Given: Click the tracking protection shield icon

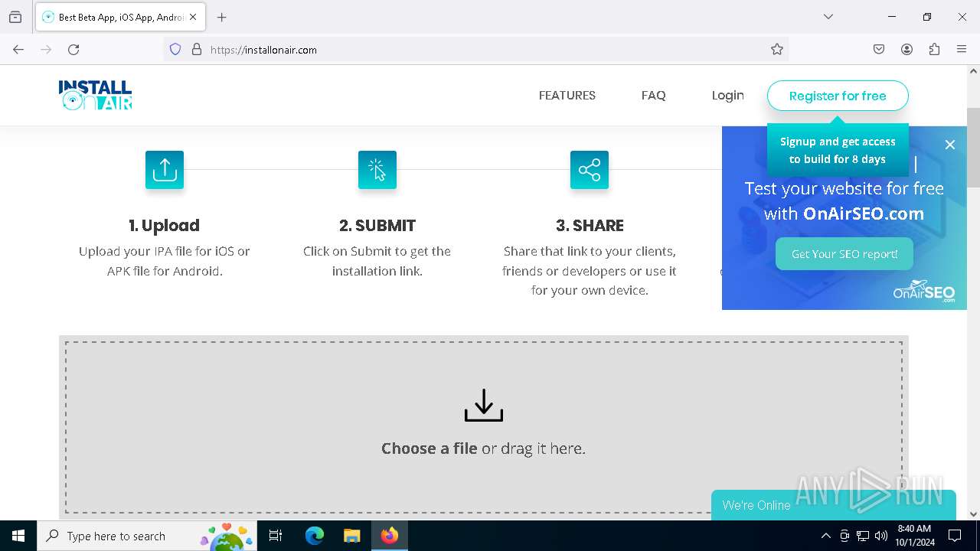Looking at the screenshot, I should tap(175, 50).
